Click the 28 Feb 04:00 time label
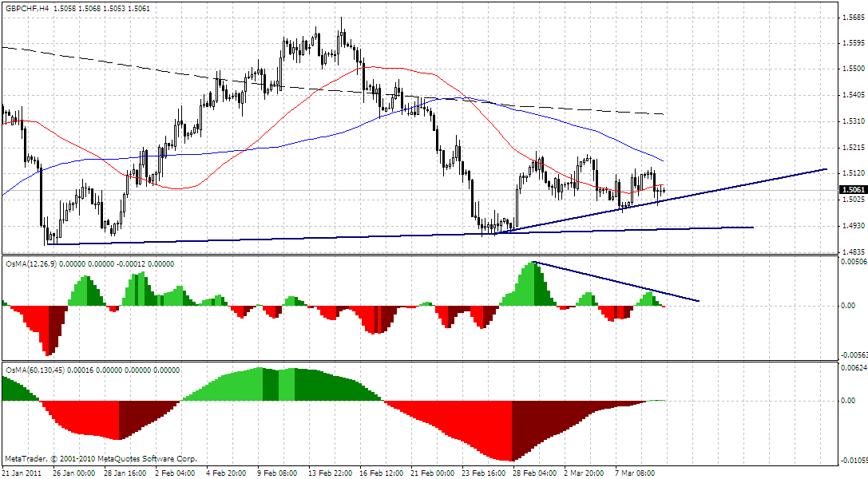The width and height of the screenshot is (868, 479). click(x=535, y=473)
